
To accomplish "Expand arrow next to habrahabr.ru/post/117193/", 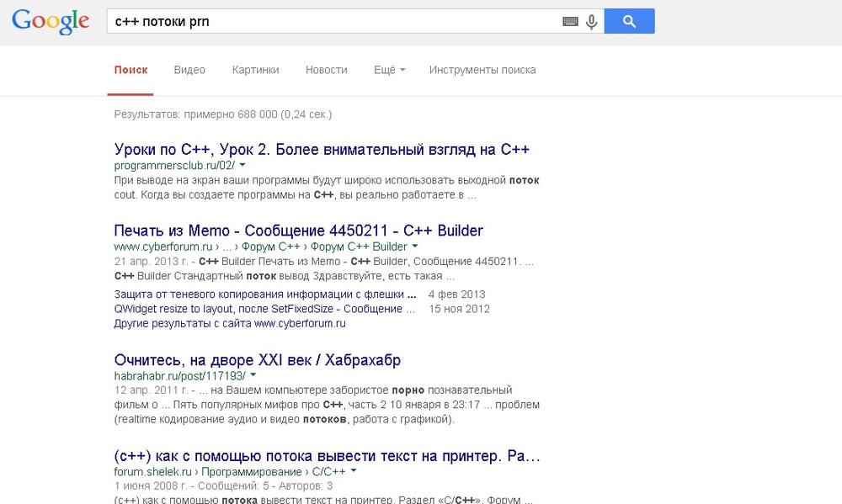I will [253, 375].
